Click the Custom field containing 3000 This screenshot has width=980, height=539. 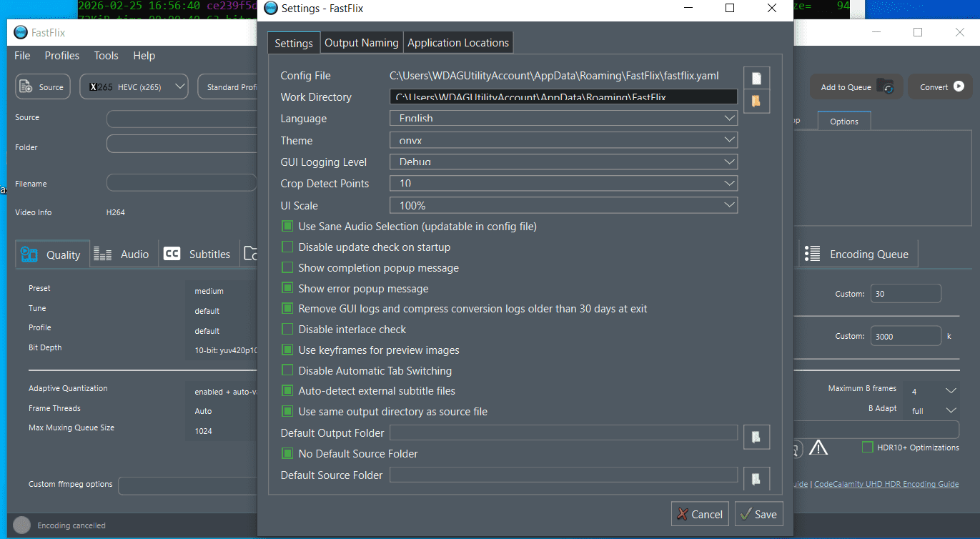tap(906, 337)
